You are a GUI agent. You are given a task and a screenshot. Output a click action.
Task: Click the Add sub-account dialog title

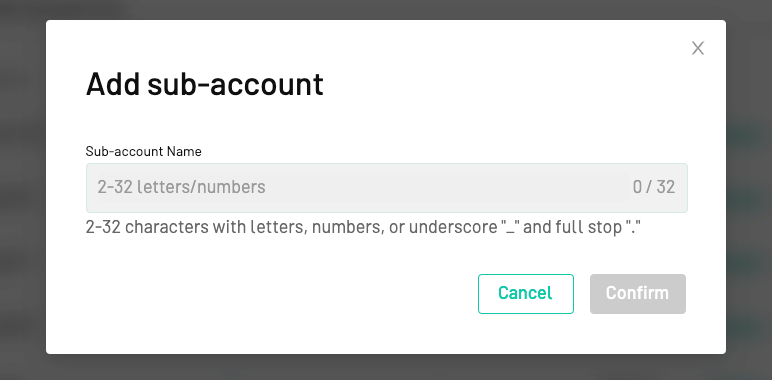[204, 84]
